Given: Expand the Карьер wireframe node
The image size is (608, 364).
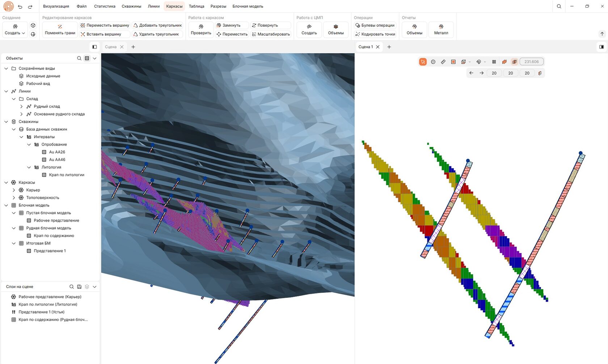Looking at the screenshot, I should click(14, 190).
